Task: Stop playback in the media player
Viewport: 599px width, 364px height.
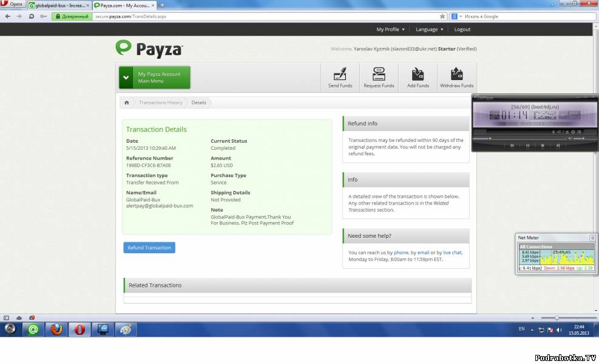Action: 543,146
